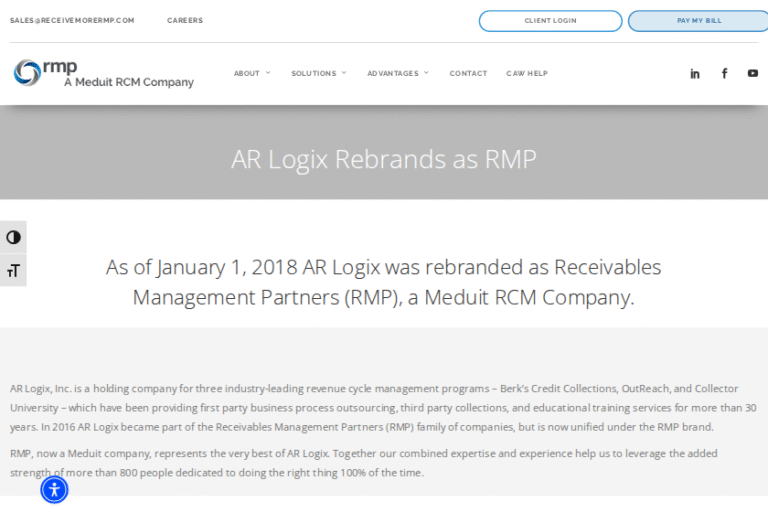Screen dimensions: 768x512
Task: Open the YouTube social icon
Action: 753,73
